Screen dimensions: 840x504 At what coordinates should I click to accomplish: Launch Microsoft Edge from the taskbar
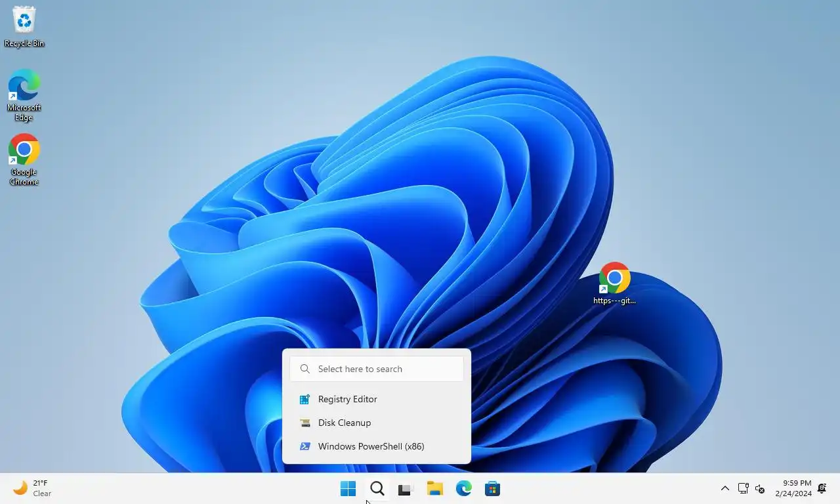click(x=463, y=488)
